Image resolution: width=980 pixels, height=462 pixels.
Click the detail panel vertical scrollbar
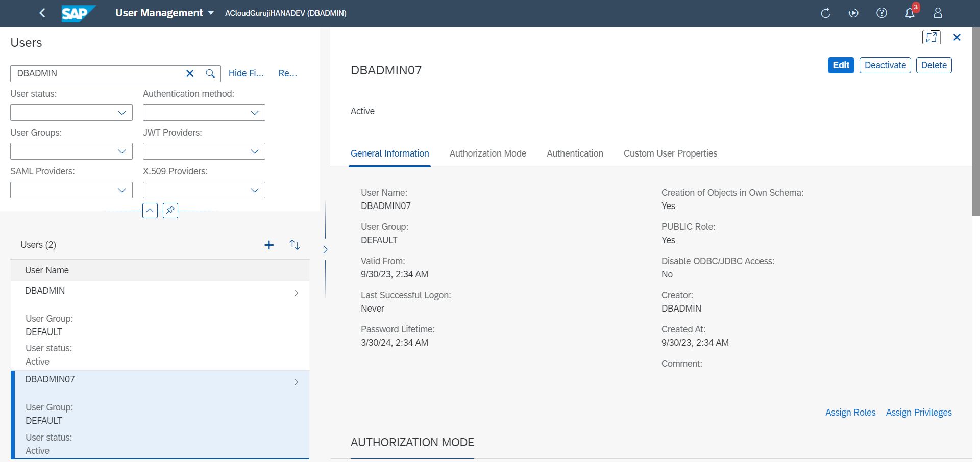click(x=976, y=122)
